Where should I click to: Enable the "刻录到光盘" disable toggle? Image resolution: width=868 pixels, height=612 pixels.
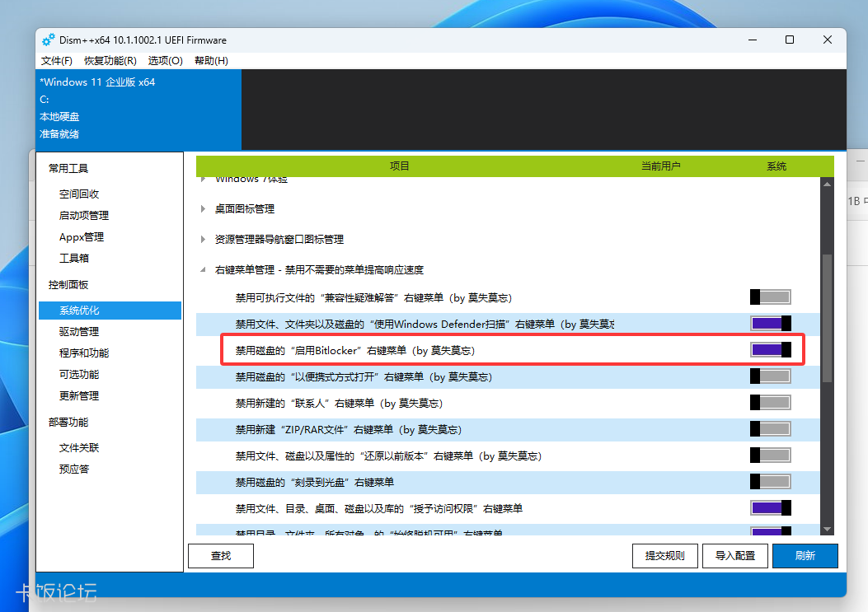pos(770,481)
